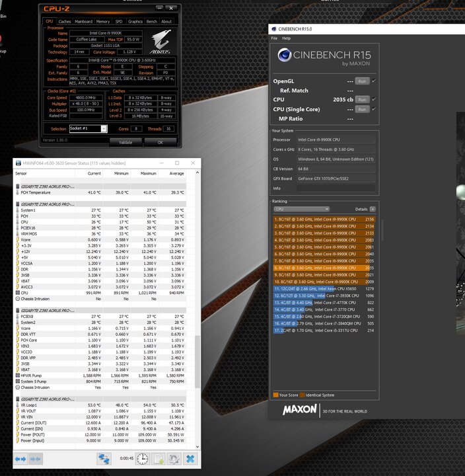Click the Info input field in Cinebench

pos(336,188)
